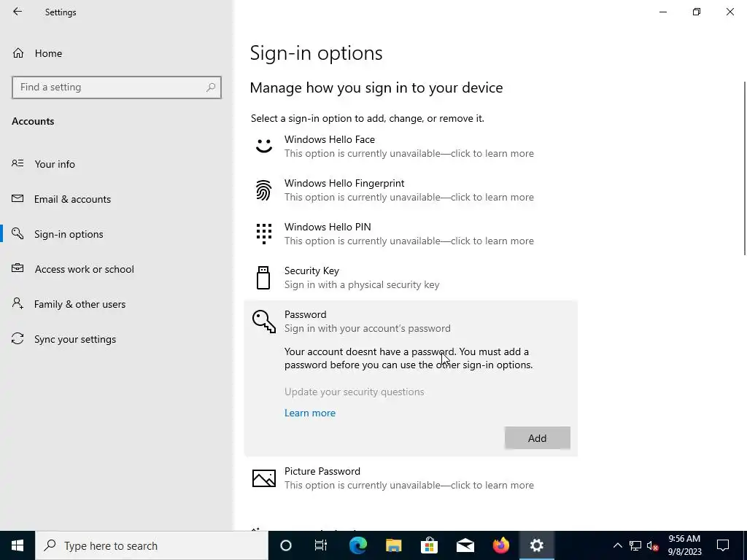Open Access work or school page
This screenshot has height=560, width=747.
pyautogui.click(x=117, y=269)
